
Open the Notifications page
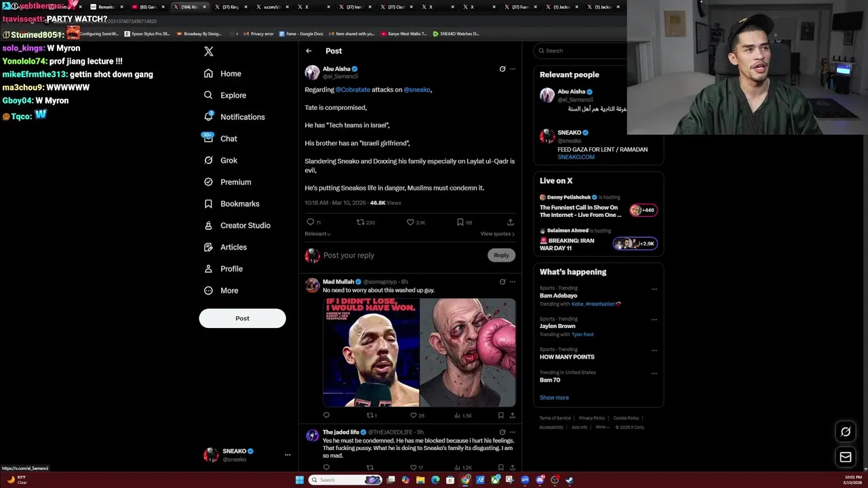point(235,117)
